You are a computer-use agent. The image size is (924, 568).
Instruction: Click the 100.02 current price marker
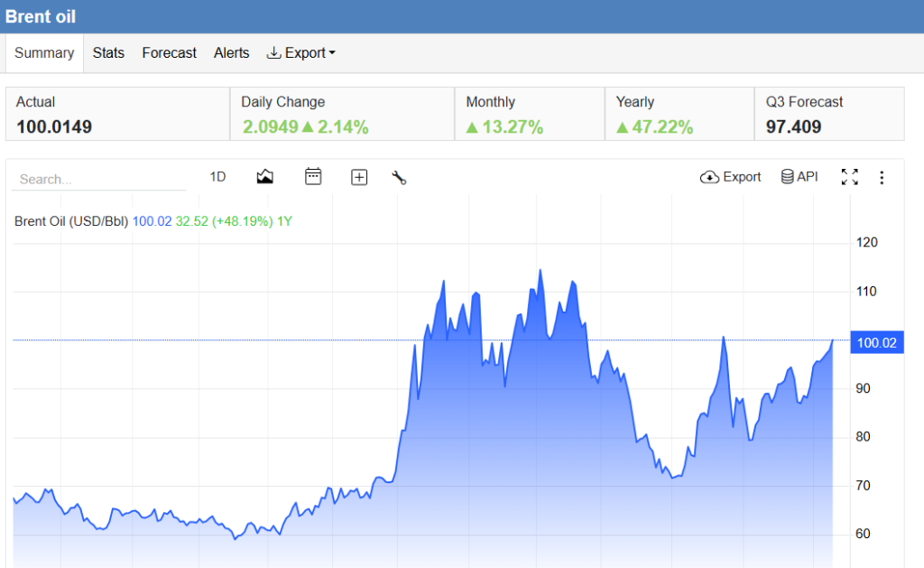click(877, 342)
